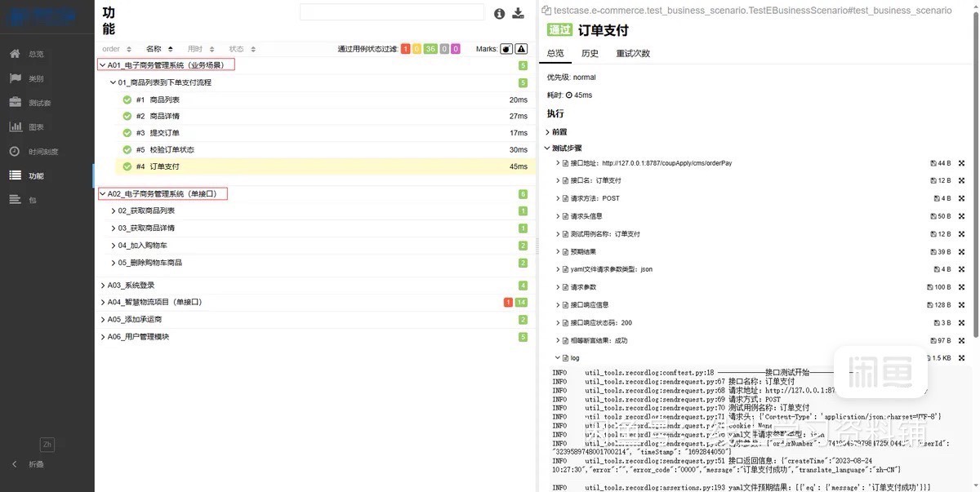Toggle the yellow broken status filter

coord(416,49)
